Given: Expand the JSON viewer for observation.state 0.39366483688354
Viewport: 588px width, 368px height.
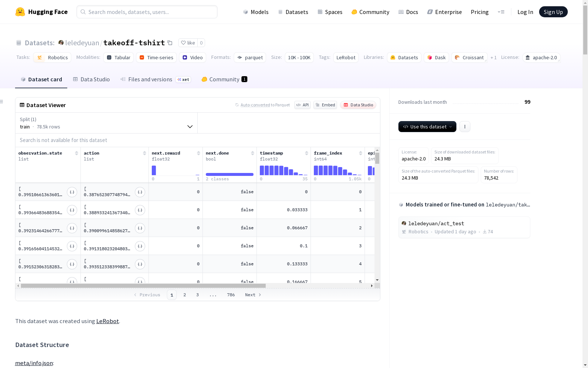Looking at the screenshot, I should pos(72,210).
